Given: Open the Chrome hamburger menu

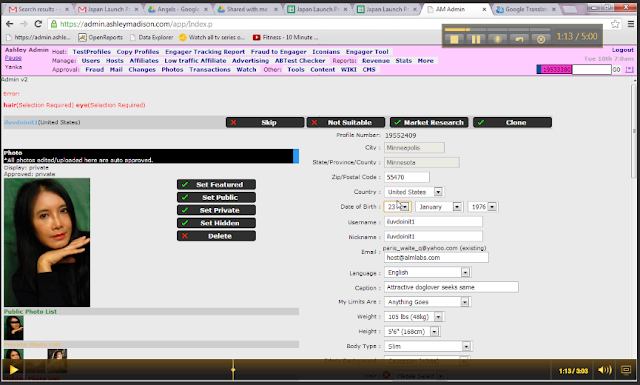Looking at the screenshot, I should click(631, 24).
